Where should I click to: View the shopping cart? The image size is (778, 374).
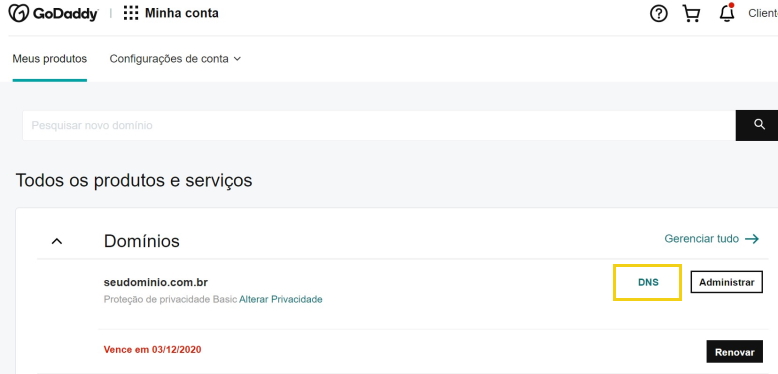coord(691,13)
